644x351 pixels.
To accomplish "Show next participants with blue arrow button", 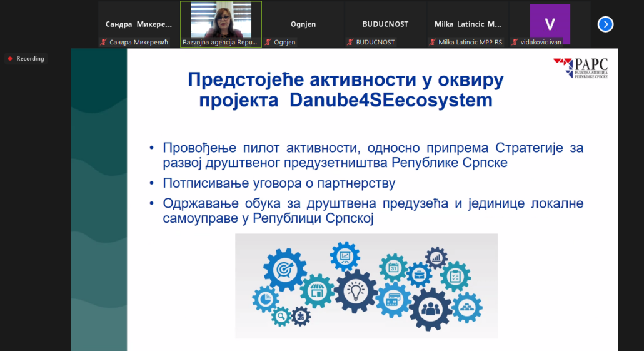I will [x=605, y=24].
